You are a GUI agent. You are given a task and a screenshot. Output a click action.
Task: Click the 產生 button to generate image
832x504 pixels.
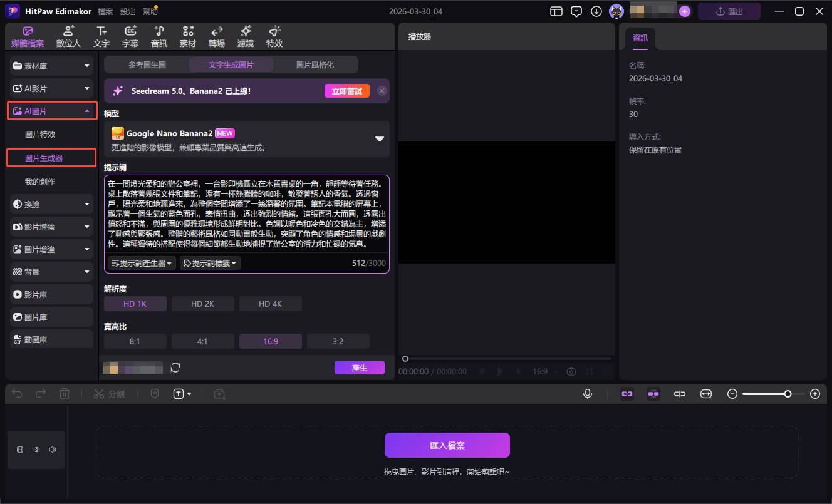360,368
